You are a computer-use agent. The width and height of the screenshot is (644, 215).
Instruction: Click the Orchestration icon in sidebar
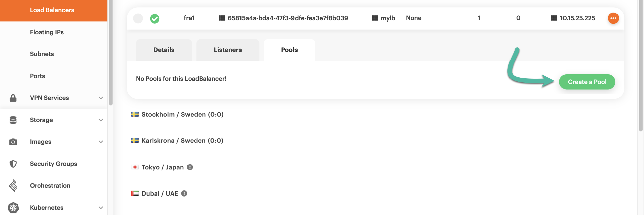(x=13, y=186)
